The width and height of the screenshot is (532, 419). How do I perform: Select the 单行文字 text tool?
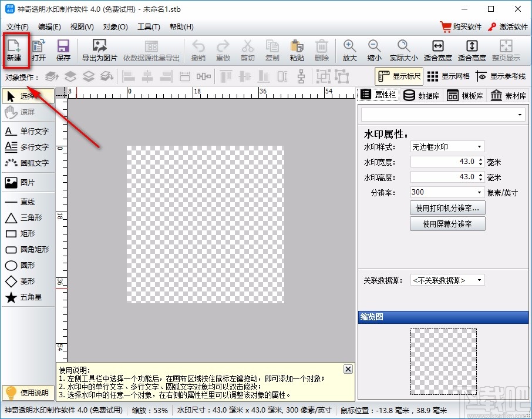(28, 130)
